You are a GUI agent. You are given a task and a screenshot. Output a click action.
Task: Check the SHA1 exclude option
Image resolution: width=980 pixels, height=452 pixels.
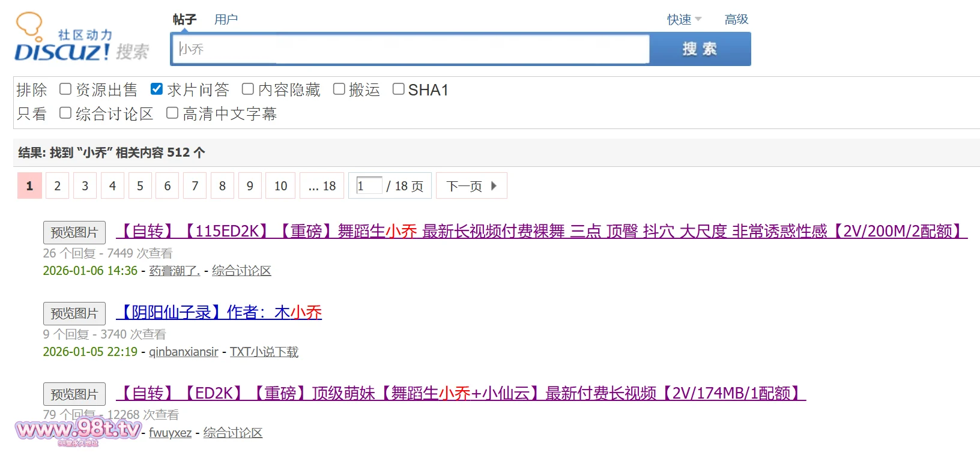coord(398,89)
